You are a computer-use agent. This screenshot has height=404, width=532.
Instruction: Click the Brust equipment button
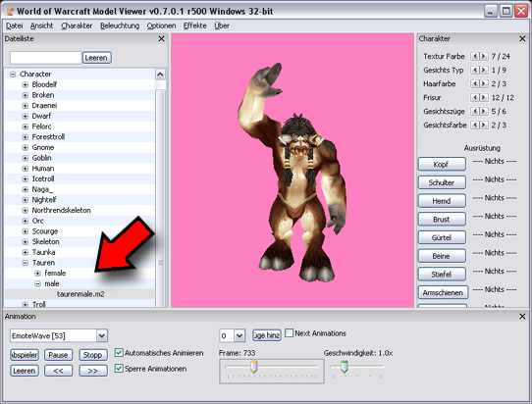[442, 220]
